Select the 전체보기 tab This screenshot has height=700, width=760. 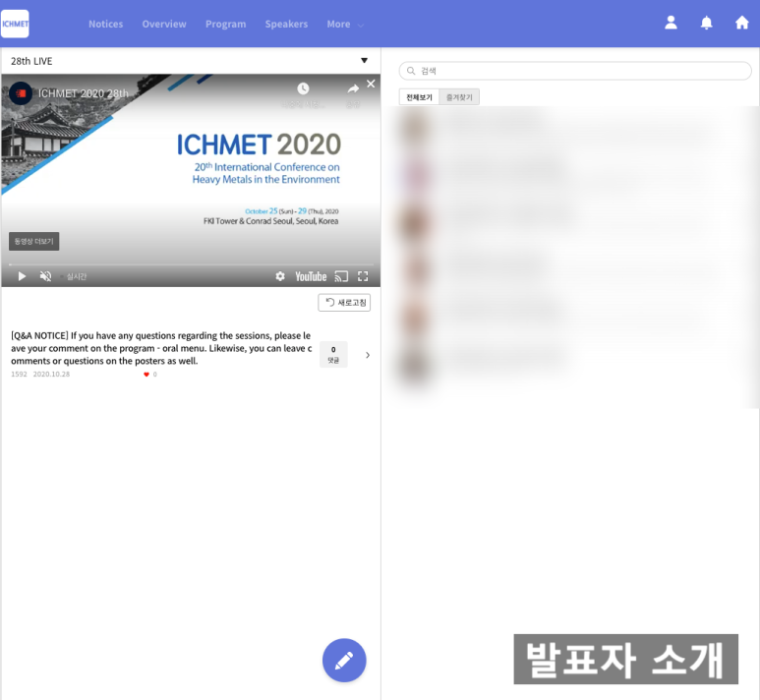click(x=419, y=97)
